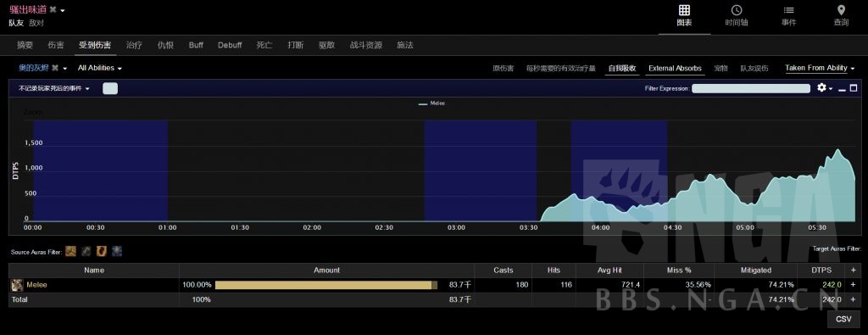Open the 图表 charts view icon
Image resolution: width=868 pixels, height=335 pixels.
tap(684, 10)
